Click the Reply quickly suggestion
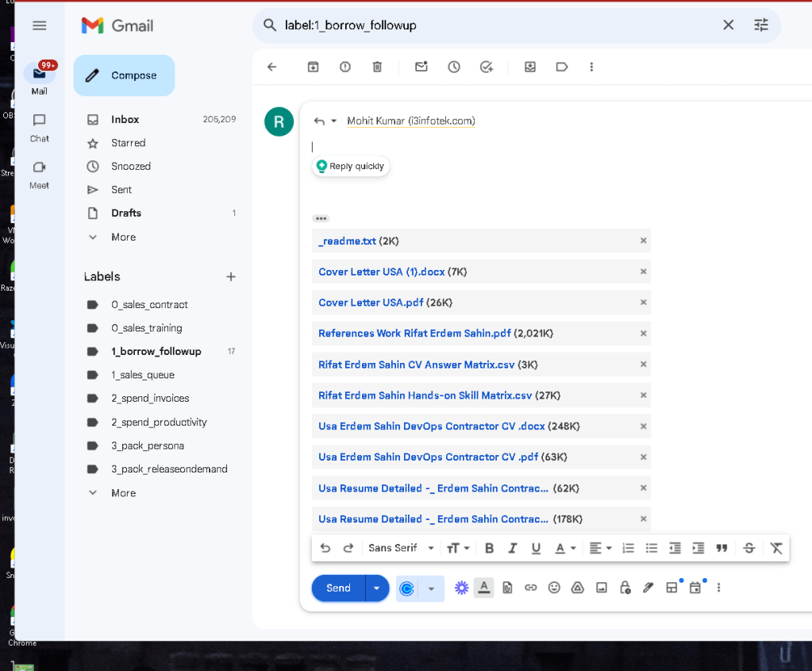 351,166
